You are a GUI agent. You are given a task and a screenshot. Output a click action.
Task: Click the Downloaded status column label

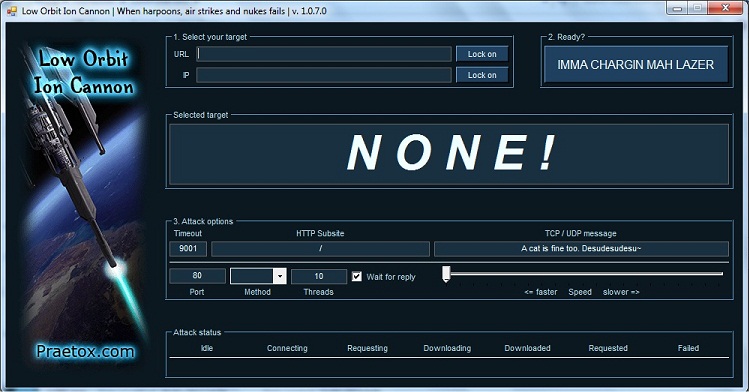[x=527, y=348]
